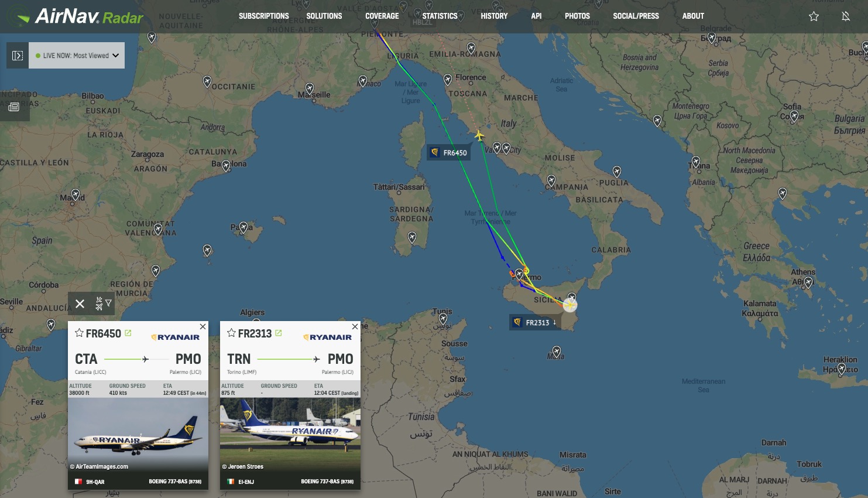Close the FR2313 flight card
Viewport: 868px width, 498px height.
pos(355,326)
